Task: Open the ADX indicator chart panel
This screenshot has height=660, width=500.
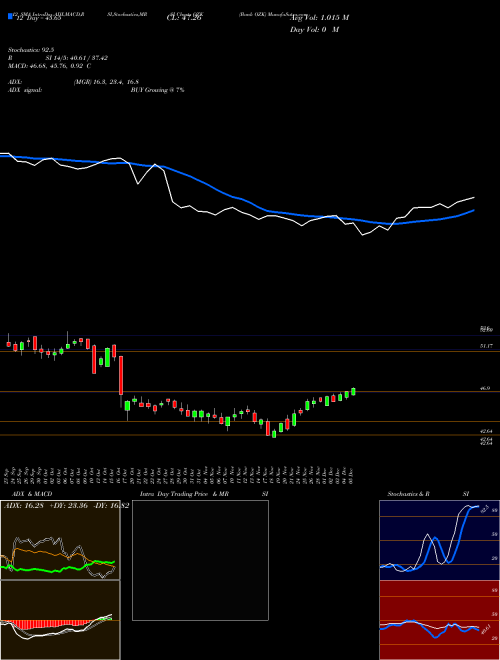Action: pyautogui.click(x=60, y=540)
